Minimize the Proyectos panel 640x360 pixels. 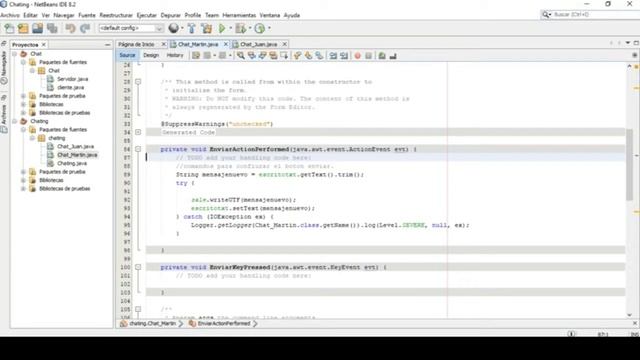pos(107,44)
